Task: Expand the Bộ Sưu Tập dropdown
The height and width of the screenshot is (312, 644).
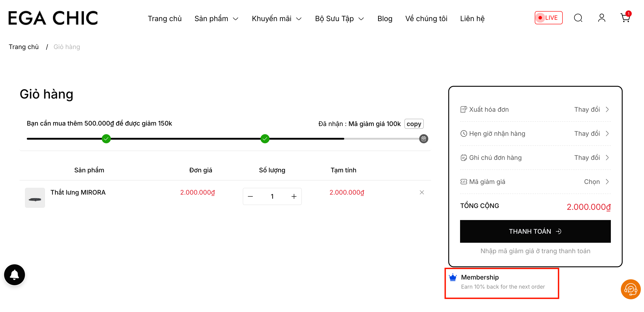Action: pos(339,19)
